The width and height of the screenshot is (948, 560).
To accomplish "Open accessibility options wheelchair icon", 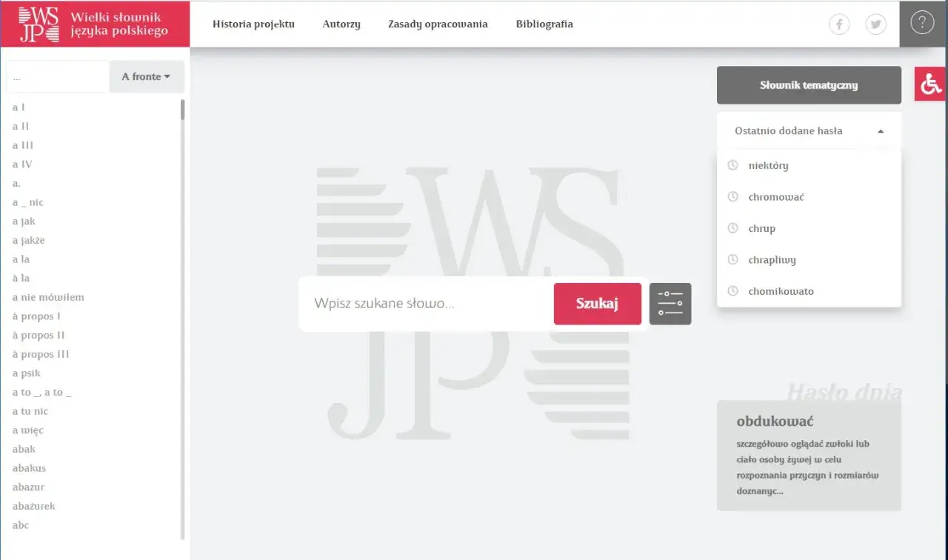I will tap(930, 84).
